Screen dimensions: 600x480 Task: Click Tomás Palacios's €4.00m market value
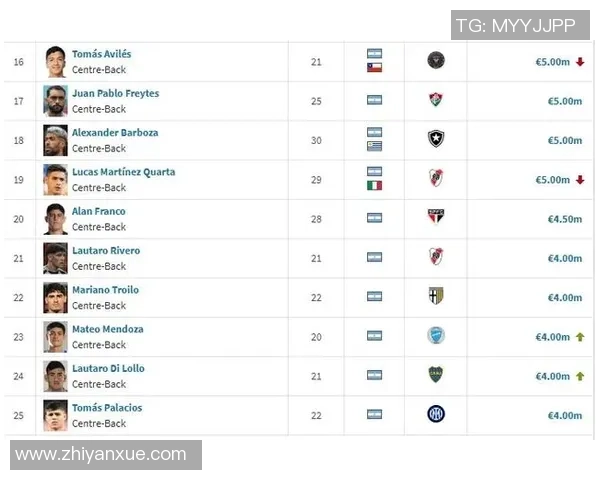click(x=564, y=415)
